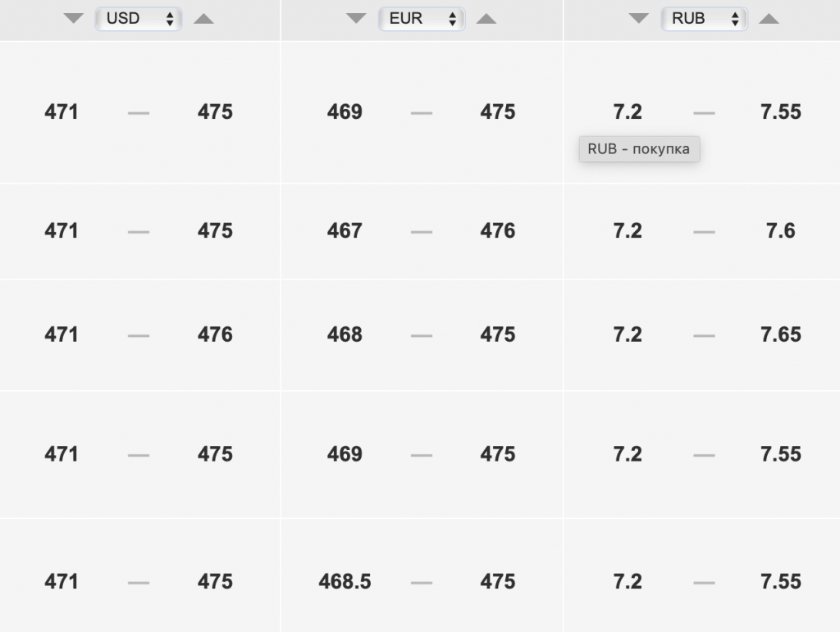
Task: Select EUR buy rate 469 in top row
Action: point(345,112)
